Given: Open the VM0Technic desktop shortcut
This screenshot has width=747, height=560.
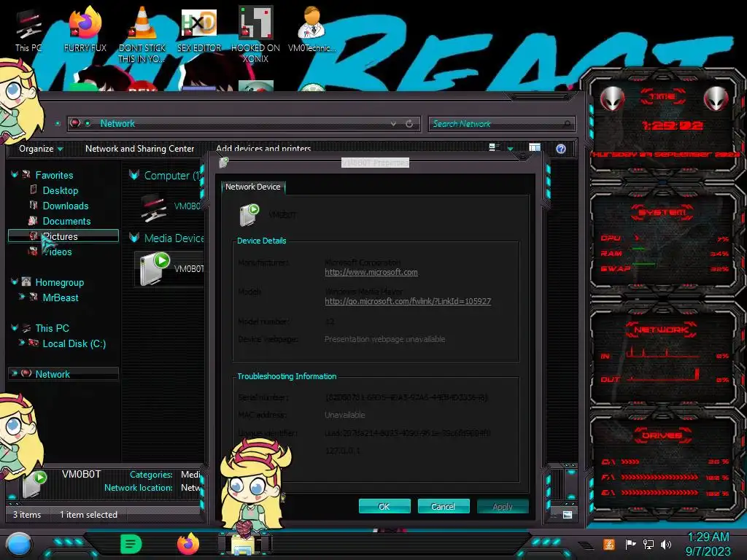Looking at the screenshot, I should click(x=311, y=29).
